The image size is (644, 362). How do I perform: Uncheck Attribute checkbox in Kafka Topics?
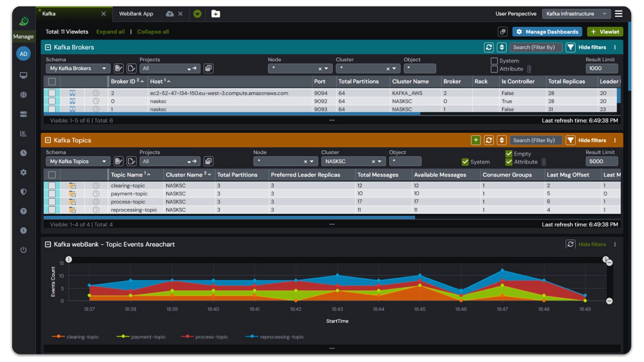[509, 162]
